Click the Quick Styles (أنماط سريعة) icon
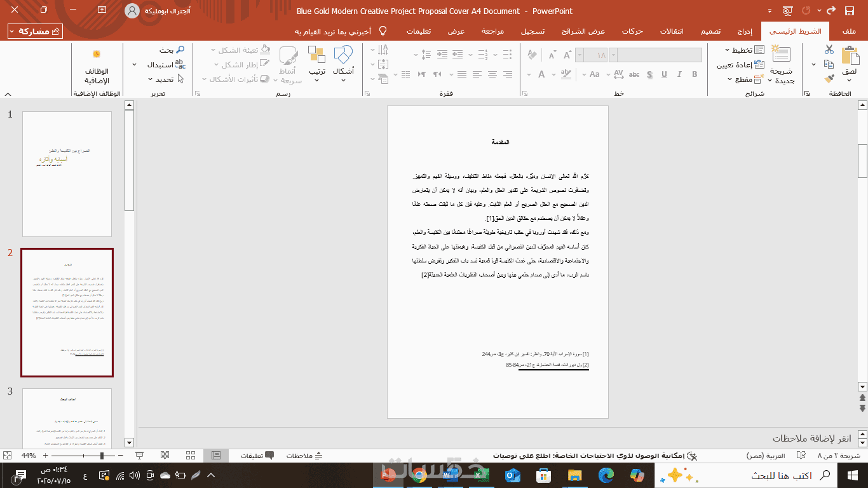Screen dimensions: 868x488 pos(289,55)
